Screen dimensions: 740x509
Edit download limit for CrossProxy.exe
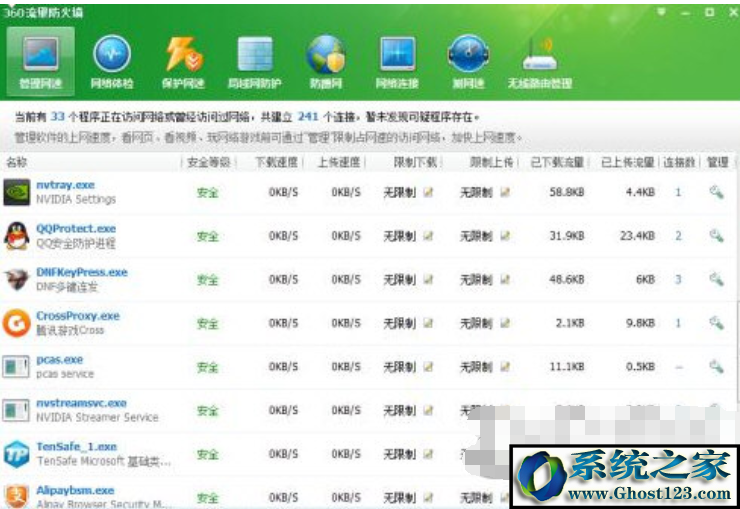[428, 323]
